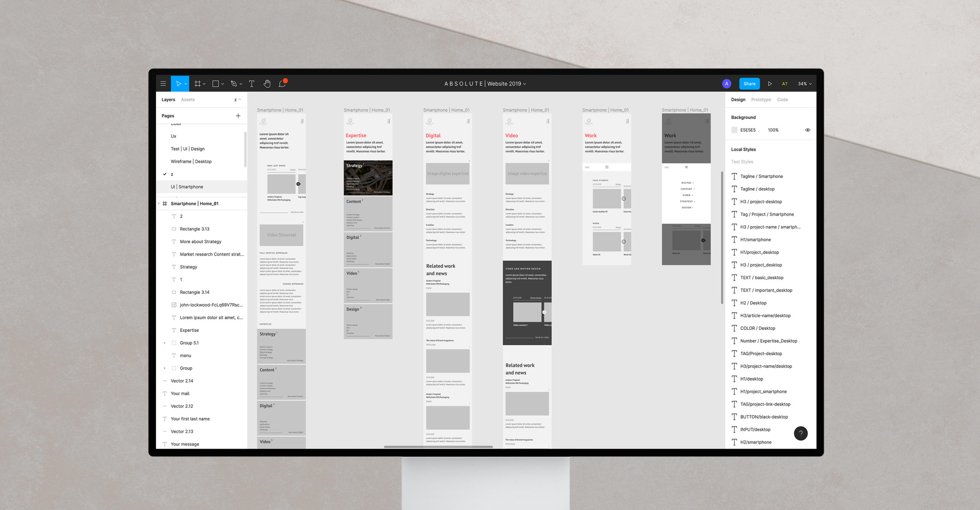This screenshot has height=510, width=980.
Task: Click text style icon for H1/desktop
Action: (x=734, y=379)
